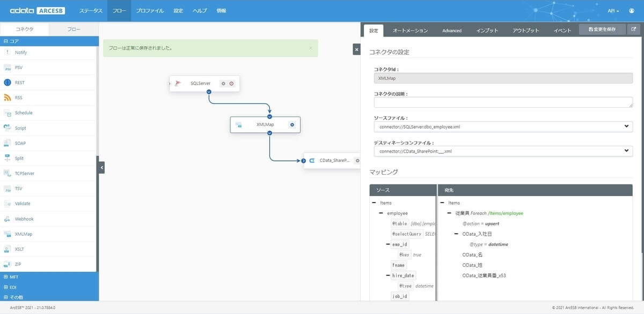644x314 pixels.
Task: Dismiss the flow saved success message
Action: pyautogui.click(x=310, y=48)
